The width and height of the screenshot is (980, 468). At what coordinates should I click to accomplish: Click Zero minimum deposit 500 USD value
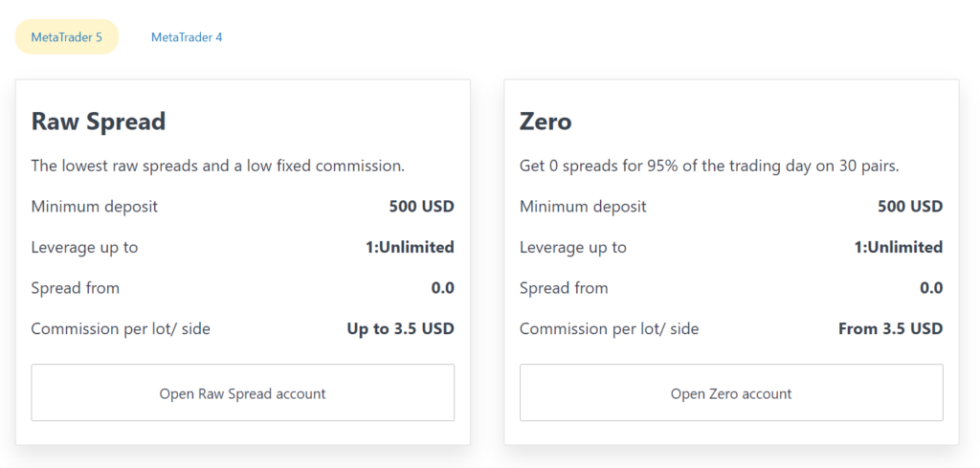pos(910,206)
